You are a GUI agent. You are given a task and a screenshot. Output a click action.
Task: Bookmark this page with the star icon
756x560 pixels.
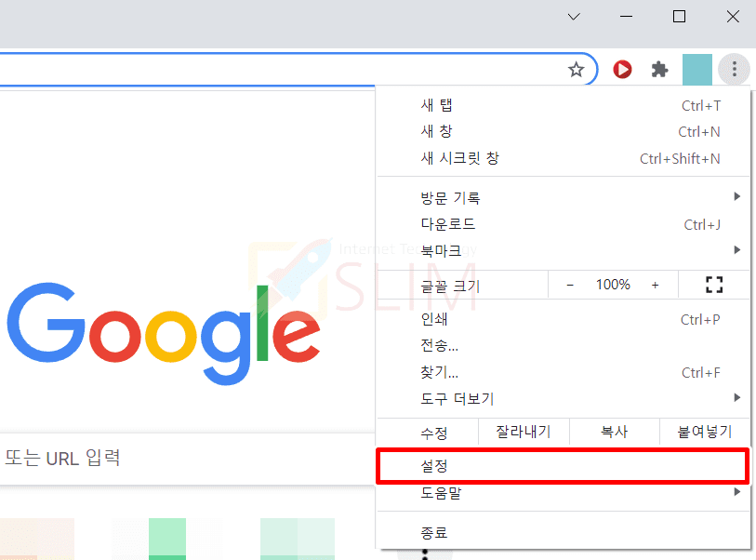[x=576, y=70]
